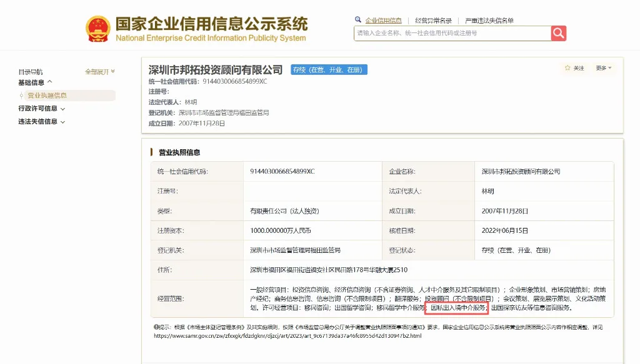This screenshot has width=640, height=364.
Task: Select the 严重违法失信名单 search tab
Action: click(489, 21)
